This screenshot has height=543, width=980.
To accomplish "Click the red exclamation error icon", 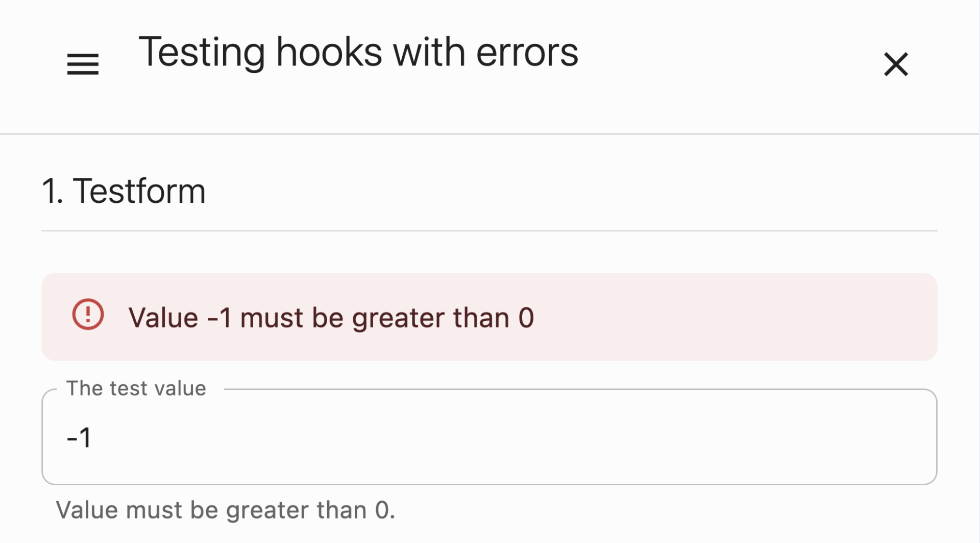I will 88,314.
